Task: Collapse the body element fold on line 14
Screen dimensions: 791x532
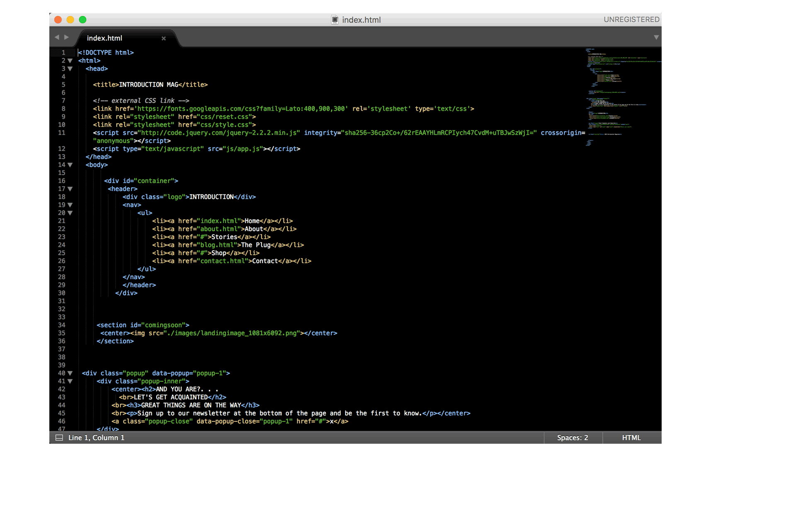Action: pos(70,165)
